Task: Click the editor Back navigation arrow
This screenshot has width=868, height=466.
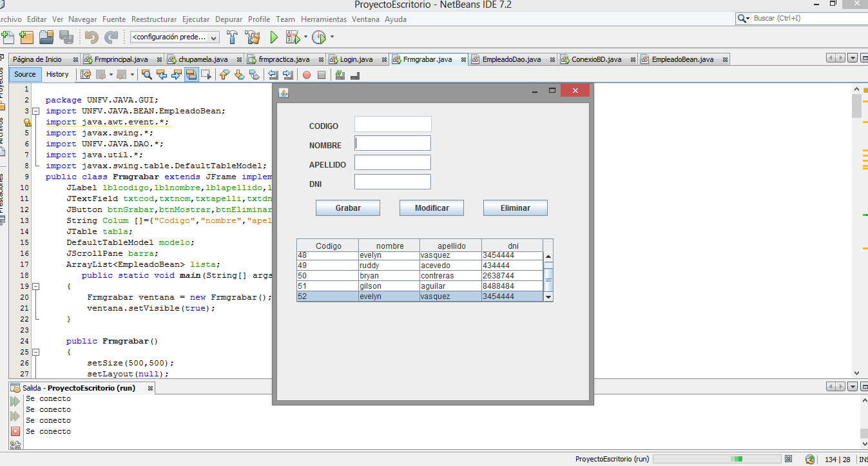Action: tap(101, 75)
